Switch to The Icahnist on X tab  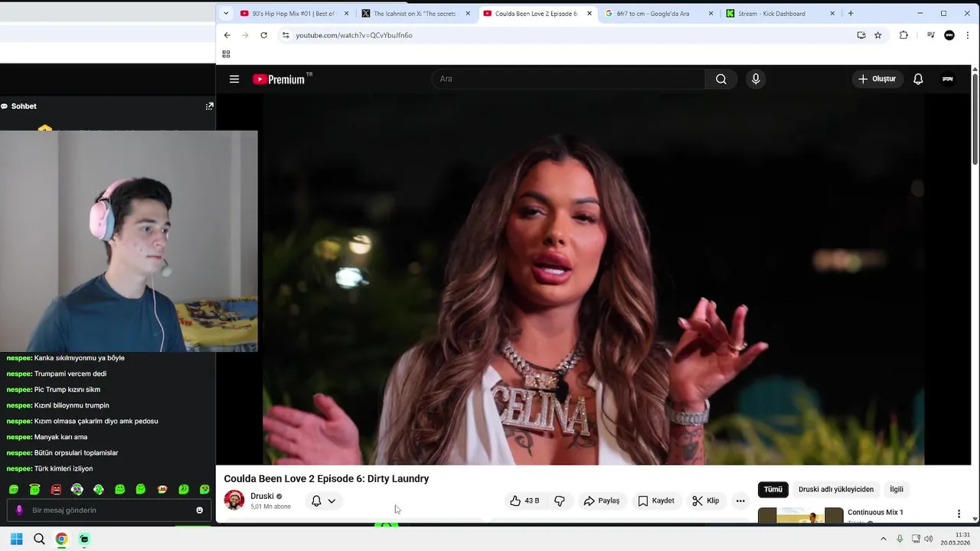click(x=416, y=13)
